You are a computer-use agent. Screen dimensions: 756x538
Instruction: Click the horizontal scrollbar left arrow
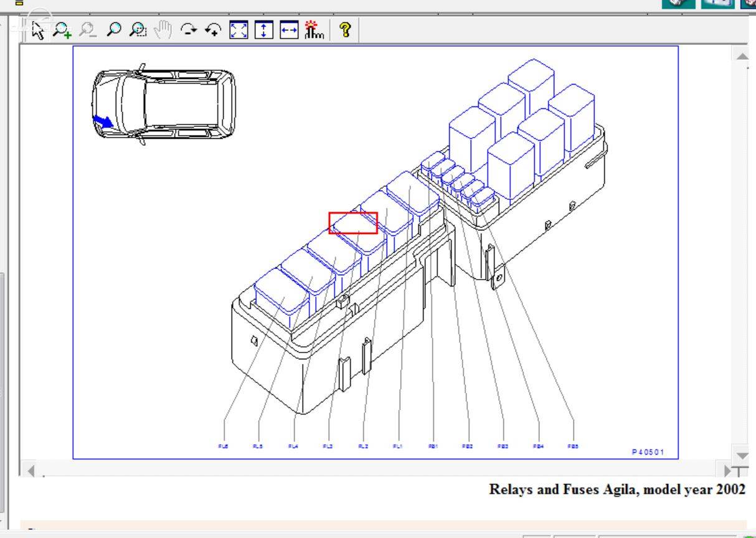31,470
